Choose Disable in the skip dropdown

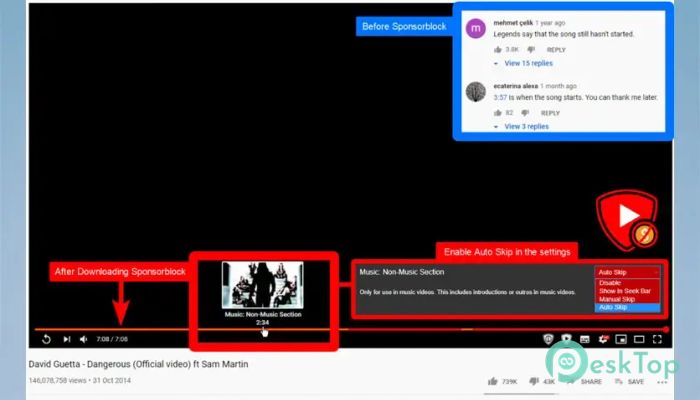[627, 283]
